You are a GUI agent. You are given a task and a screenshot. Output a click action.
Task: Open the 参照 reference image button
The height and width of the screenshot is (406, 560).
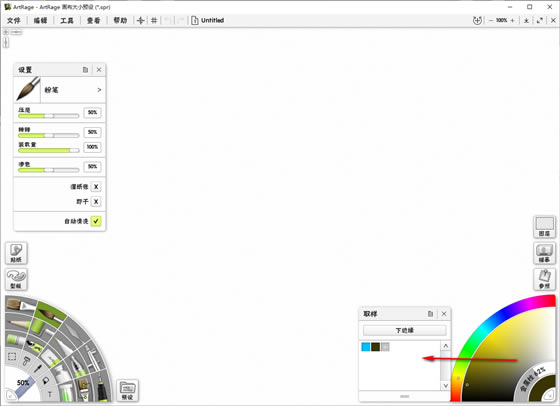(544, 279)
